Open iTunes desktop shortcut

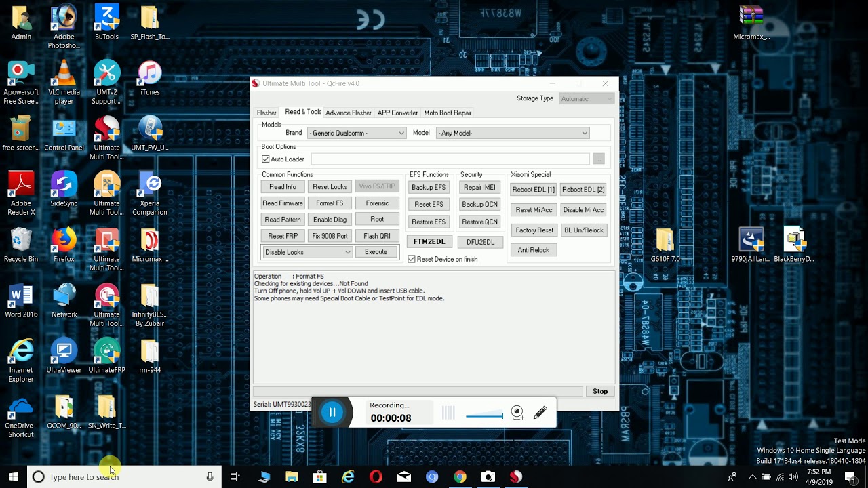click(150, 78)
